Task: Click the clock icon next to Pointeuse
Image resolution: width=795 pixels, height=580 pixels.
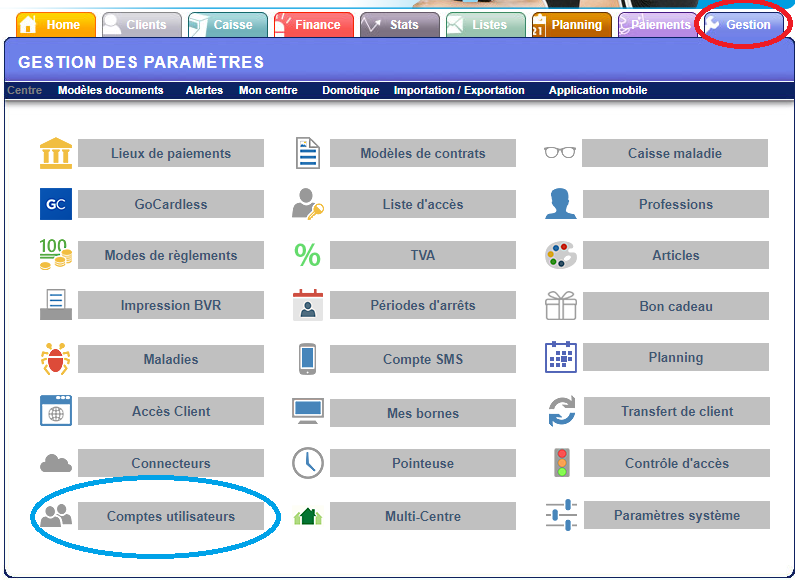Action: pos(308,463)
